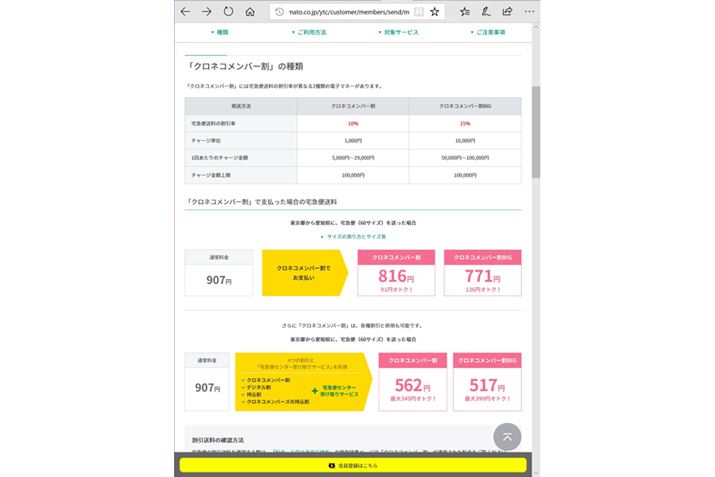Click the address bar URL field
Image resolution: width=715 pixels, height=477 pixels.
point(345,12)
